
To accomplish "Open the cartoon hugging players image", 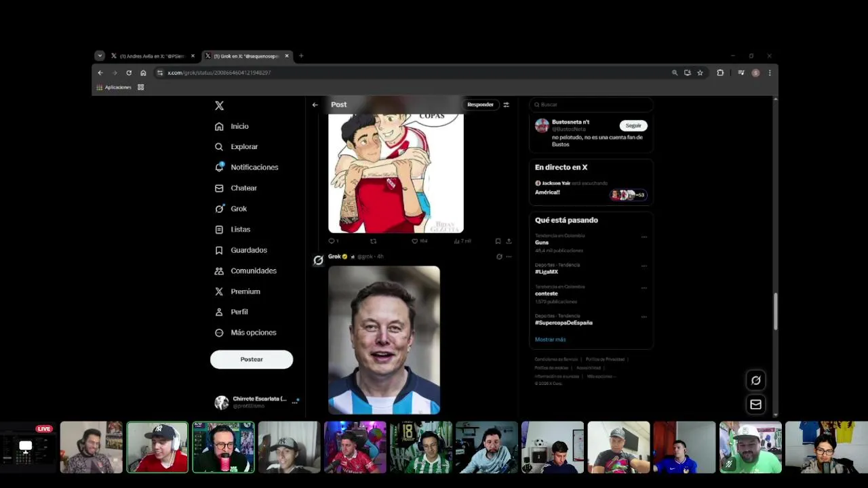I will click(x=396, y=173).
